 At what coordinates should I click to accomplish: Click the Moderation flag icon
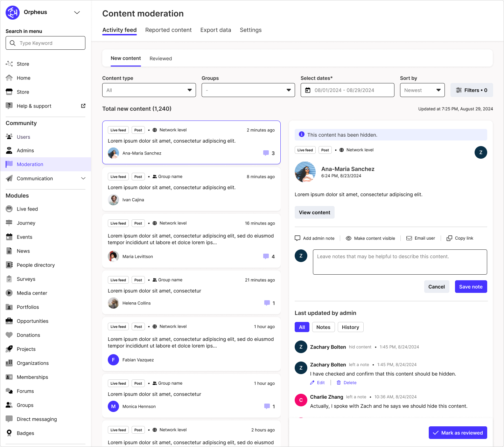point(9,164)
